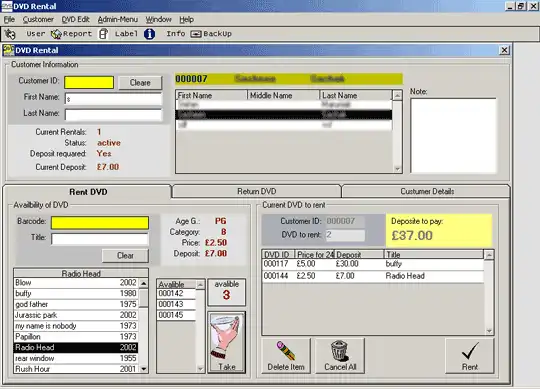Select my name is nobody title

[x=76, y=326]
